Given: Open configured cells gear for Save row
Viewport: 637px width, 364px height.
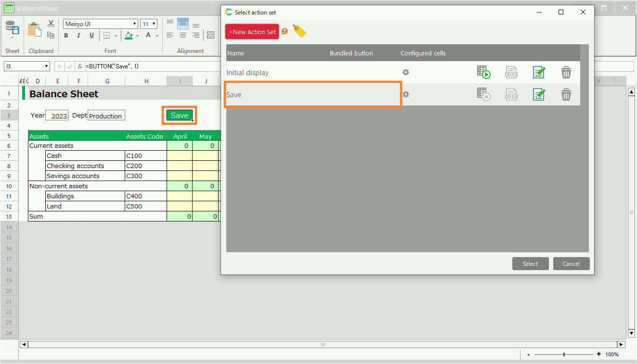Looking at the screenshot, I should click(406, 95).
